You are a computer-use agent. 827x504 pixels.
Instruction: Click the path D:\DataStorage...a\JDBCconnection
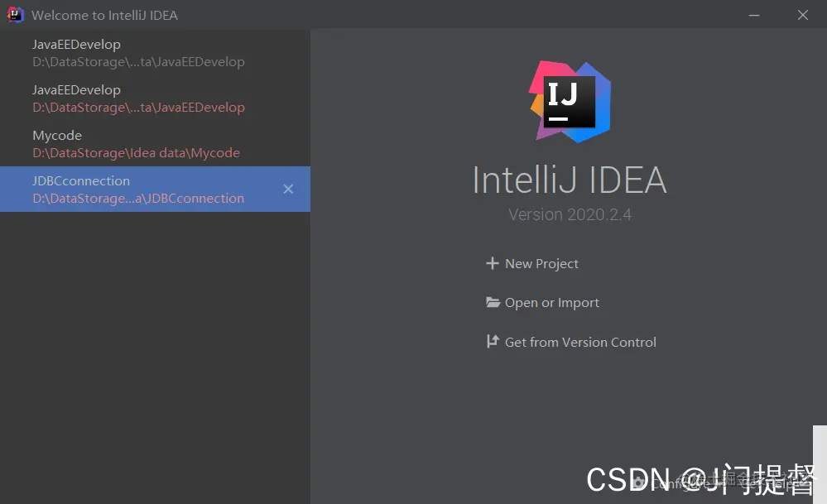click(138, 199)
